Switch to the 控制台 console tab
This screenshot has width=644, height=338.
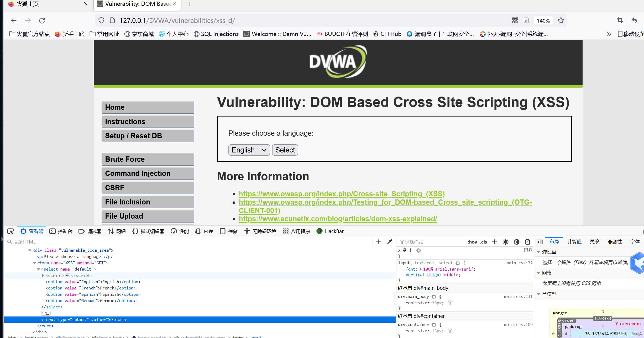pyautogui.click(x=61, y=231)
